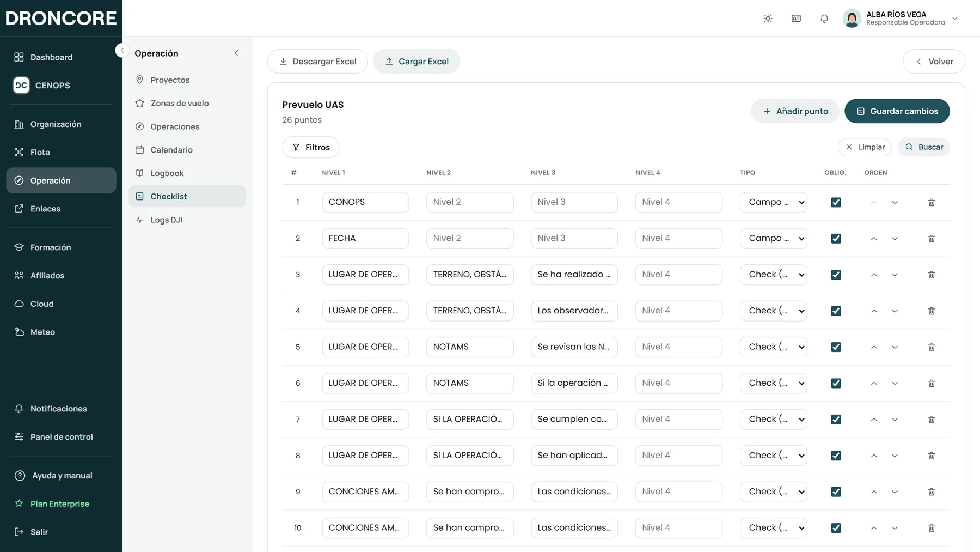The image size is (980, 552).
Task: Toggle the light theme sun icon
Action: pos(768,19)
